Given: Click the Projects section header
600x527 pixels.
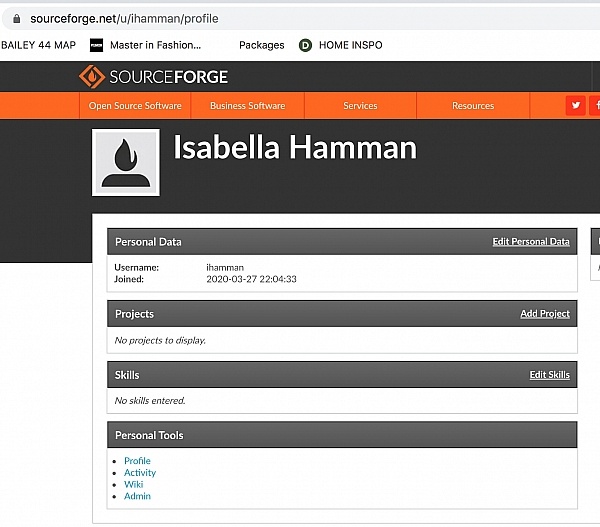Looking at the screenshot, I should pos(342,313).
